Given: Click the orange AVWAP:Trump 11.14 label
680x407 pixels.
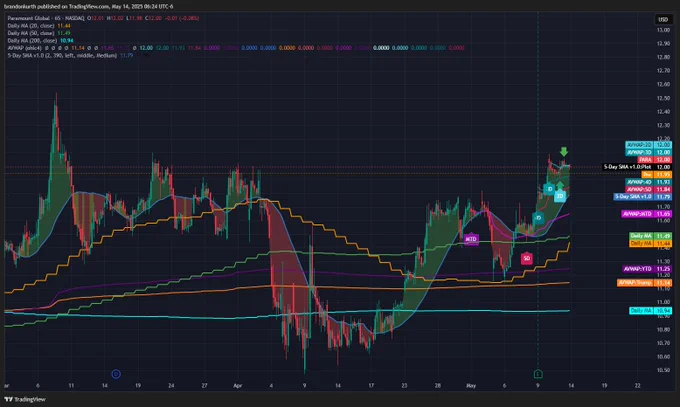Looking at the screenshot, I should [x=644, y=283].
